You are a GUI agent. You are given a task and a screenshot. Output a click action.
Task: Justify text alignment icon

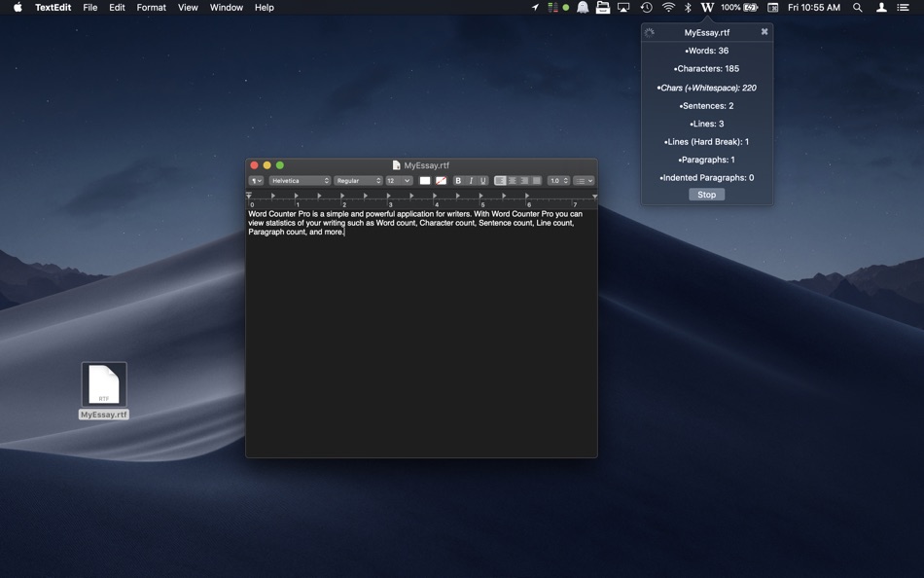pos(536,180)
